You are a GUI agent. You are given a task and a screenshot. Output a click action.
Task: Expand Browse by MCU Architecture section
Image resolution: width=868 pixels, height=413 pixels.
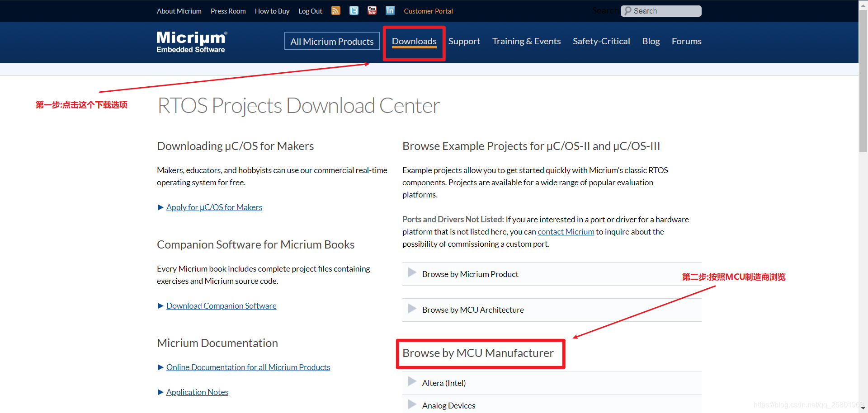[552, 310]
